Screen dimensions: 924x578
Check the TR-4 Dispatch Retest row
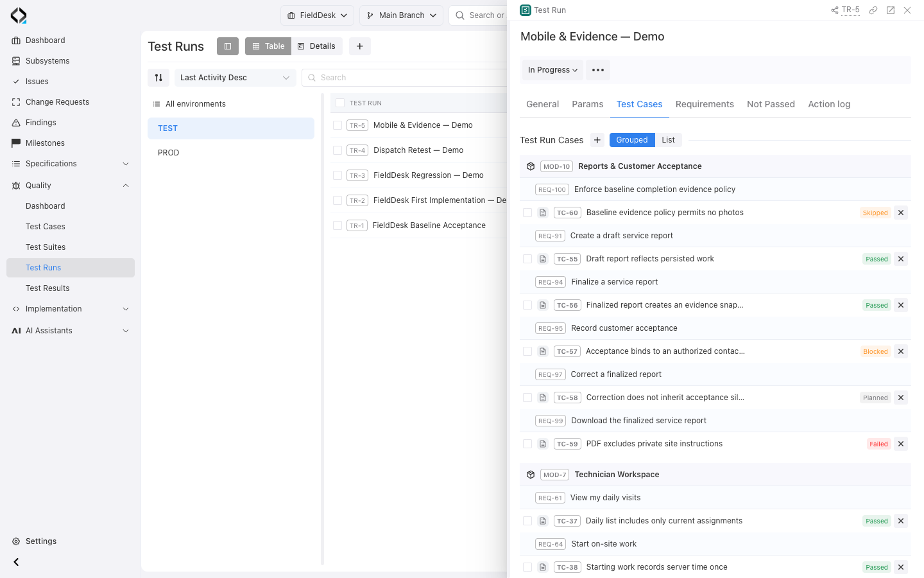click(338, 150)
